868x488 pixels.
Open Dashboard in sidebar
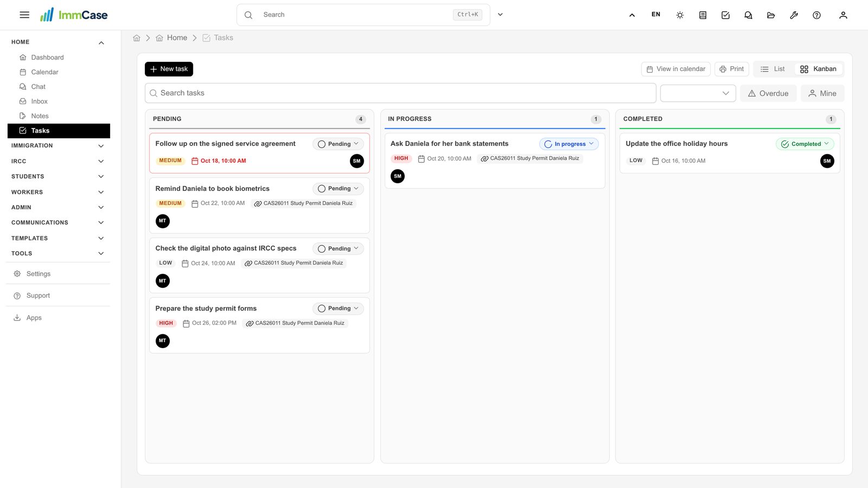click(x=59, y=57)
